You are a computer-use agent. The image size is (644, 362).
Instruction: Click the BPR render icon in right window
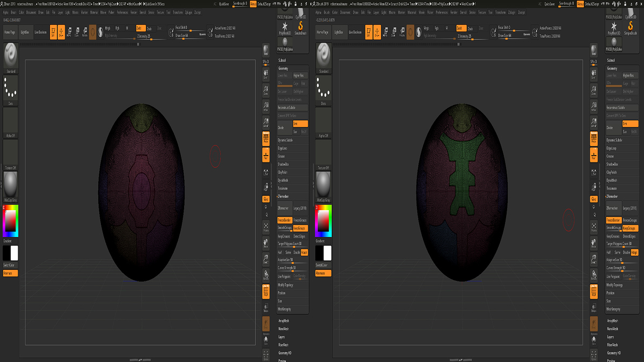tap(594, 50)
